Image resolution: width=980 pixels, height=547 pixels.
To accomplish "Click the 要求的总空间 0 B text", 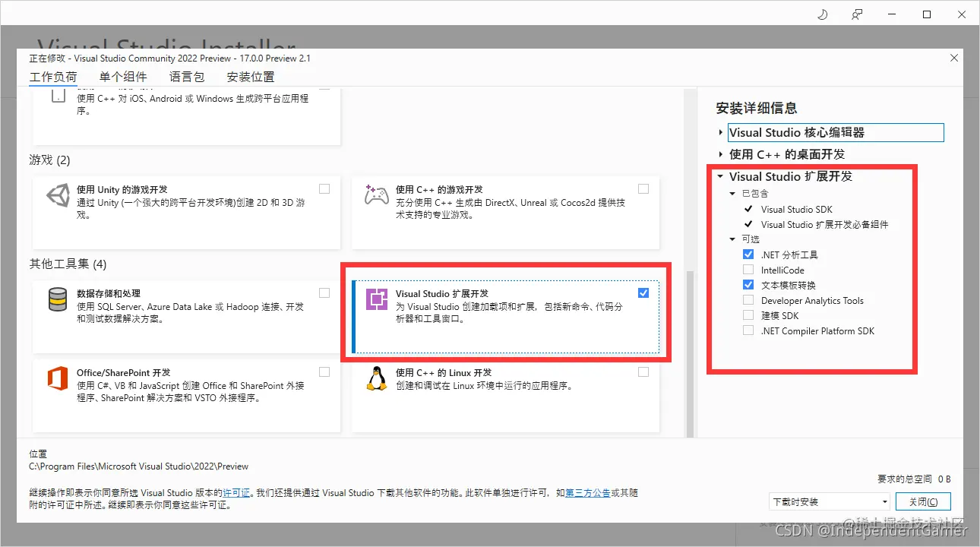I will click(914, 479).
